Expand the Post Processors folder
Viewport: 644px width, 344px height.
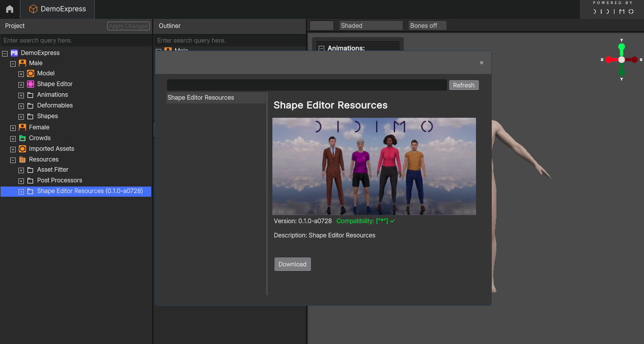(21, 181)
